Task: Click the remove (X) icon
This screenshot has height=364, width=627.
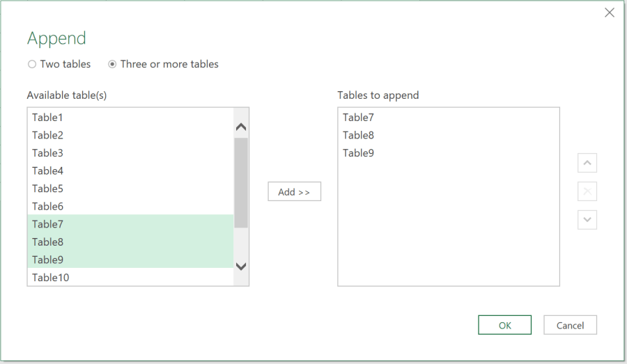Action: [x=587, y=191]
